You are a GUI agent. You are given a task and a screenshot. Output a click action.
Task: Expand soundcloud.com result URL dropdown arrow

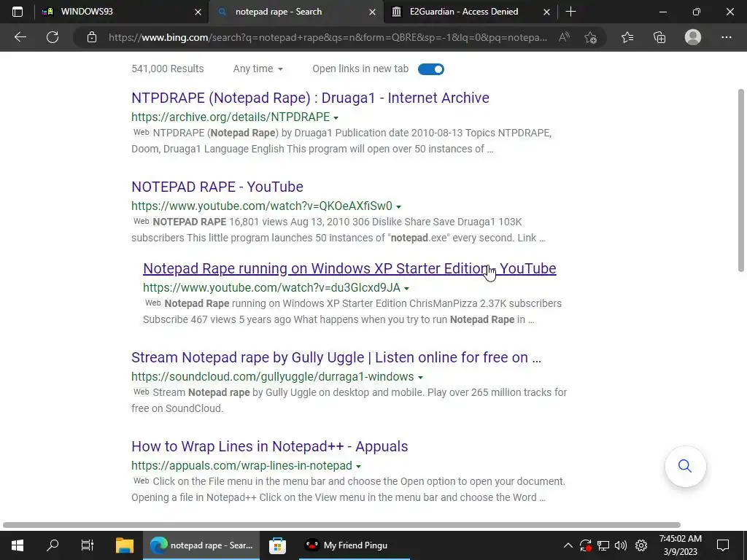click(420, 377)
